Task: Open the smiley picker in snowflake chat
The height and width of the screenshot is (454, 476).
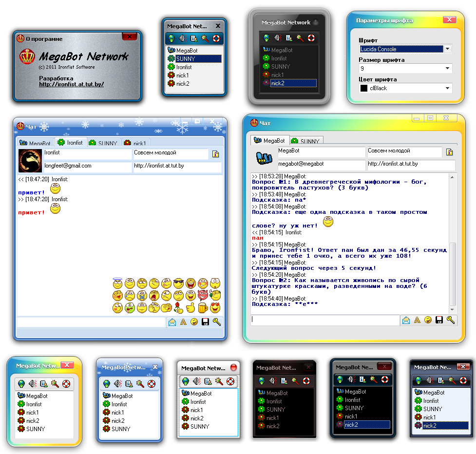Action: [x=194, y=322]
